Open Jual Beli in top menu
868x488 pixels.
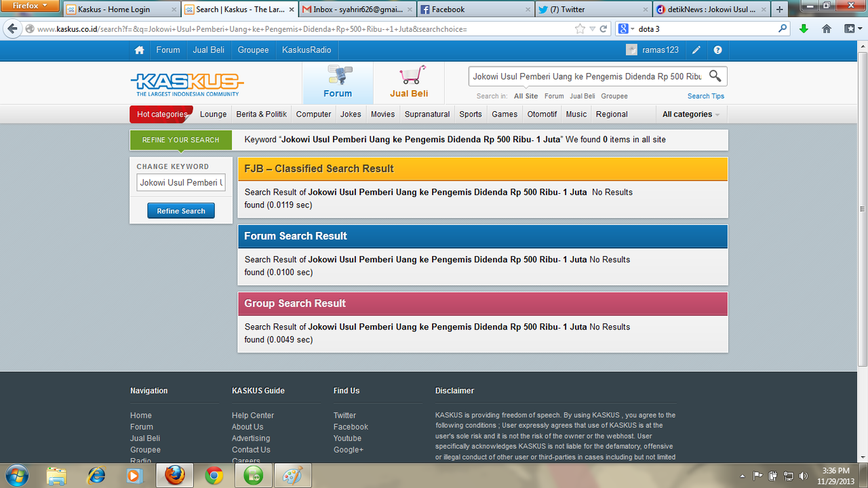pyautogui.click(x=209, y=50)
